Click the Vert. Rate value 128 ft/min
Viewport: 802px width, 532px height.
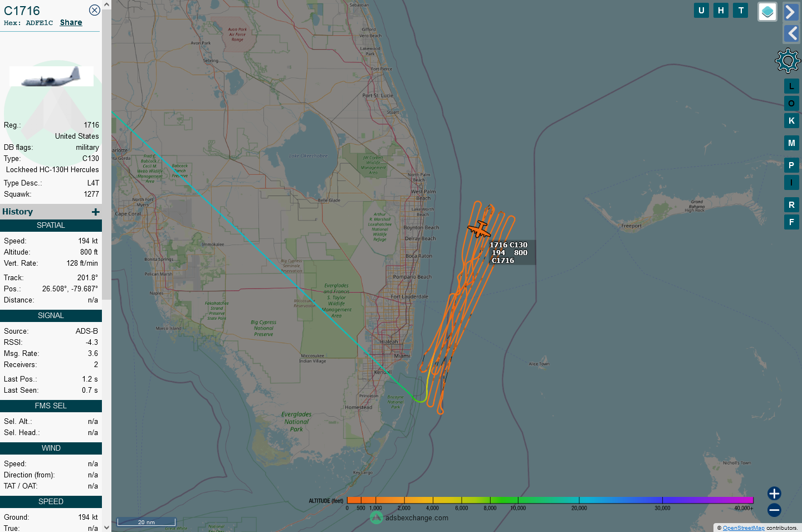pos(82,263)
